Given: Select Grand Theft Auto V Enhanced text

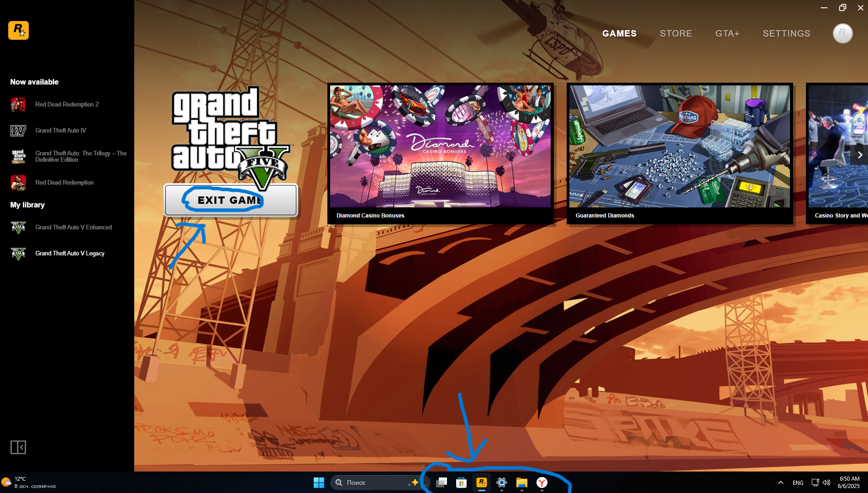Looking at the screenshot, I should tap(74, 227).
